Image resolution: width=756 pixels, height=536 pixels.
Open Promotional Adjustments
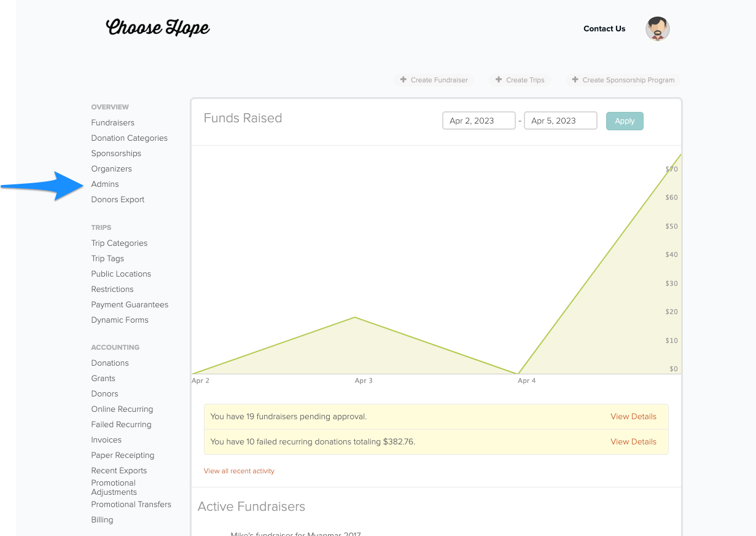click(x=114, y=487)
